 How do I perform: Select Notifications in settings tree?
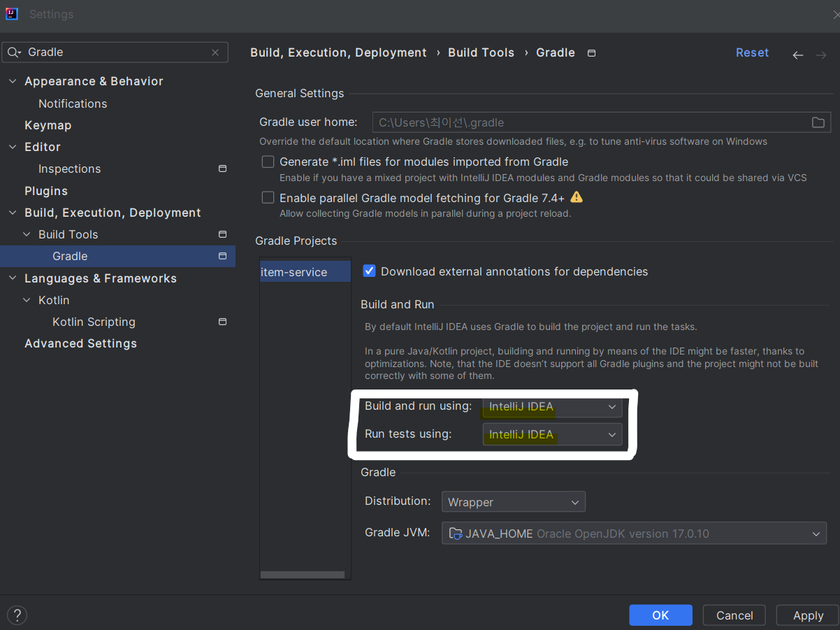(73, 103)
